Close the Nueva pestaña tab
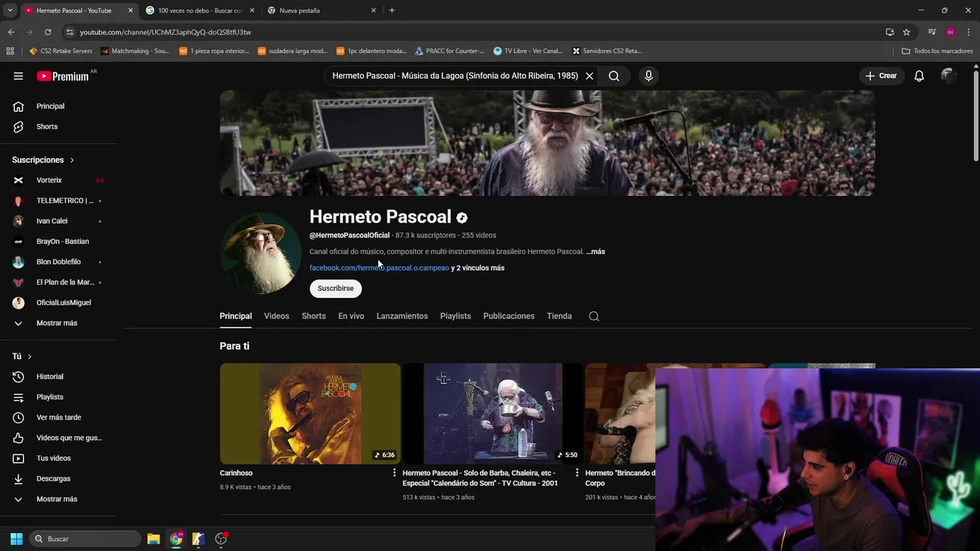This screenshot has width=980, height=551. click(x=374, y=10)
